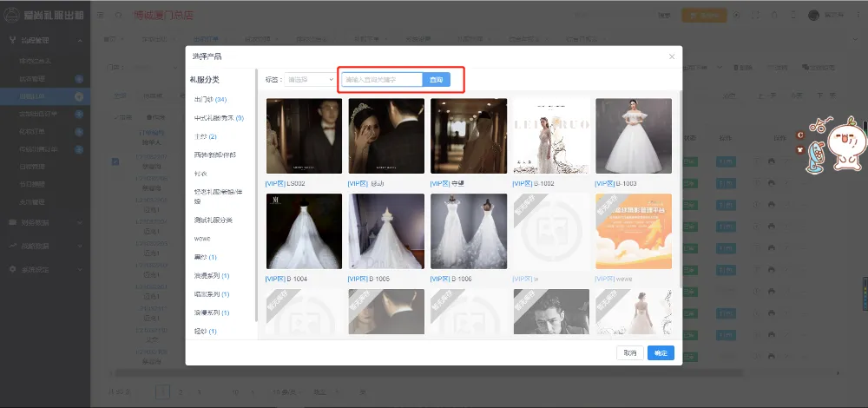868x408 pixels.
Task: Collapse the sidebar with hamburger menu icon
Action: point(100,15)
